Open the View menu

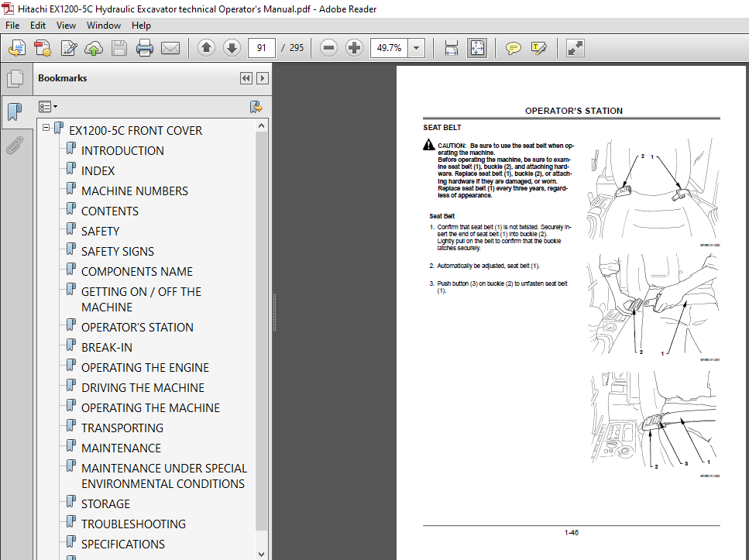pyautogui.click(x=66, y=26)
